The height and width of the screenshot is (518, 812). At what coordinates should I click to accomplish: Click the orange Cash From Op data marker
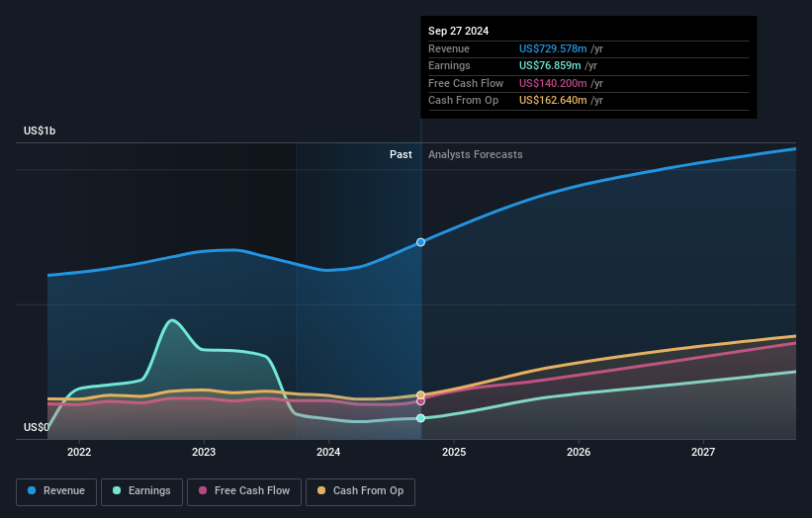click(421, 394)
